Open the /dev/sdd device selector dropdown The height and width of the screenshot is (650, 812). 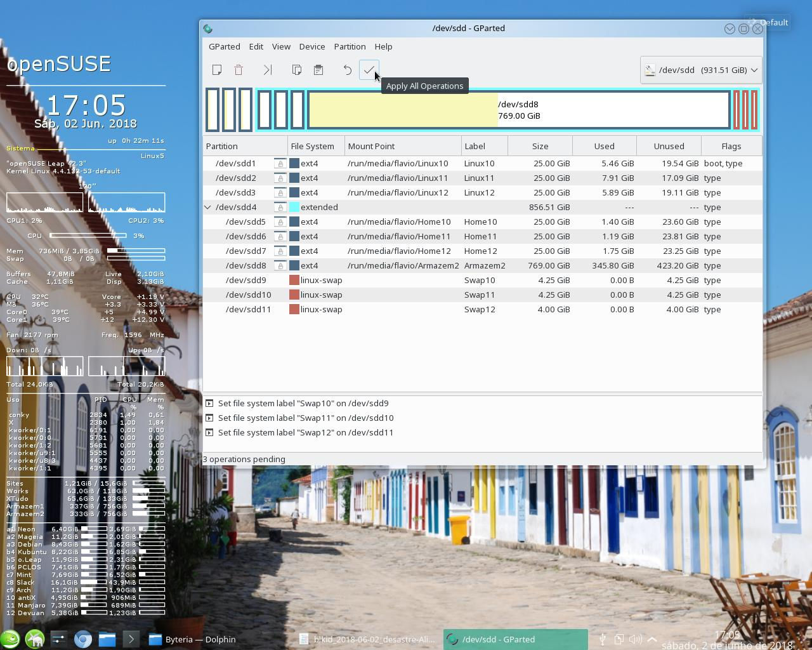(701, 70)
